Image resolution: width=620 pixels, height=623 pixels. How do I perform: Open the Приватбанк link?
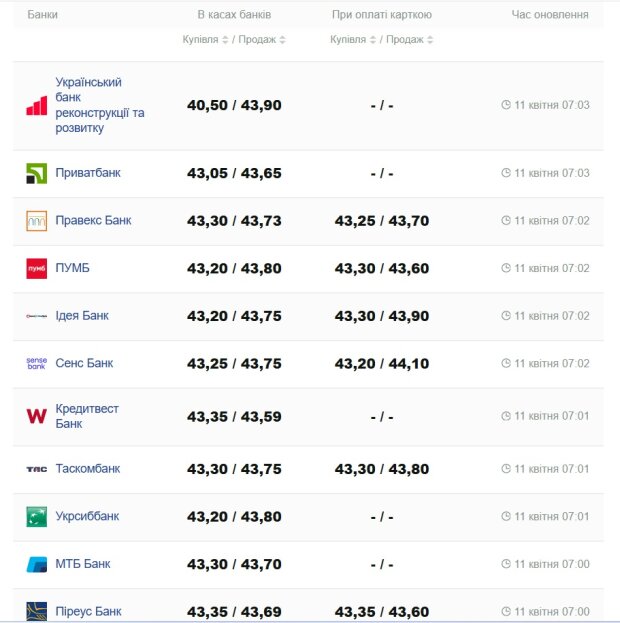point(88,173)
